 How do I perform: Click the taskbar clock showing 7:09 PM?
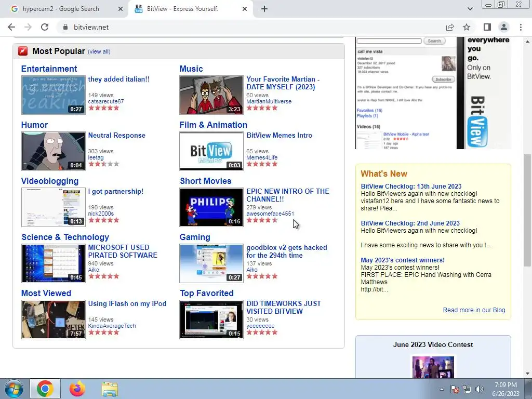pyautogui.click(x=506, y=389)
